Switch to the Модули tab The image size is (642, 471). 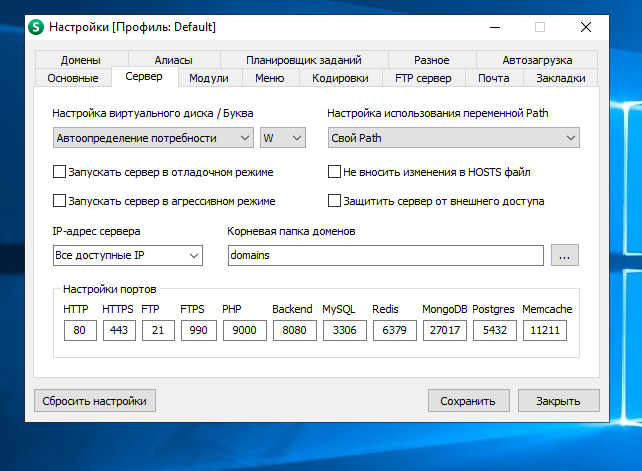coord(208,78)
